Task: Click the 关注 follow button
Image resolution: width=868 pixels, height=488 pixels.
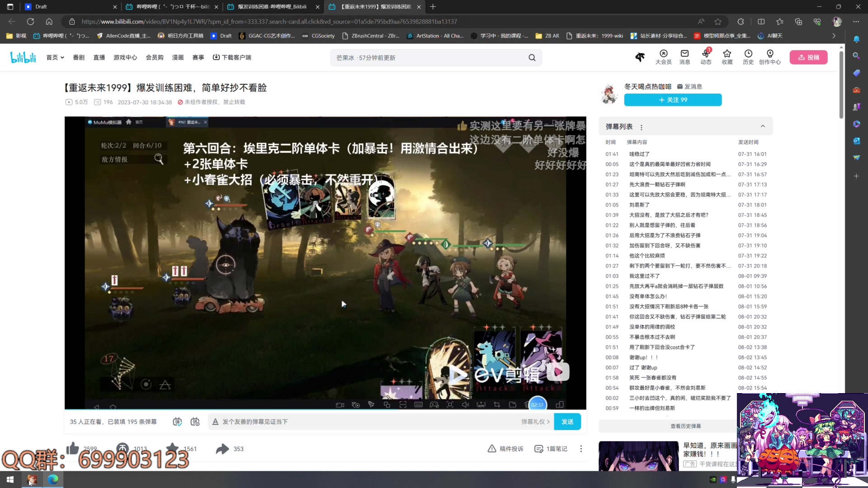Action: [673, 100]
